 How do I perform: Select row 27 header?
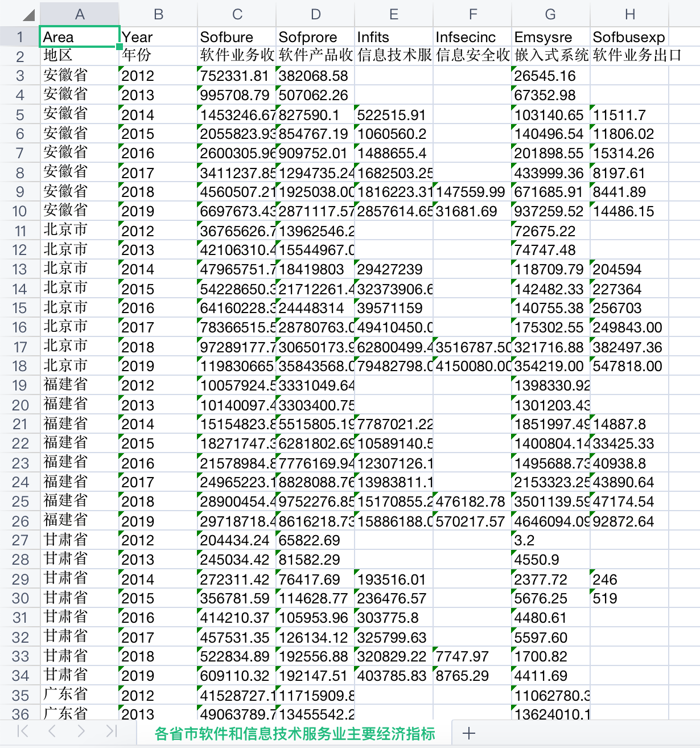tap(20, 540)
